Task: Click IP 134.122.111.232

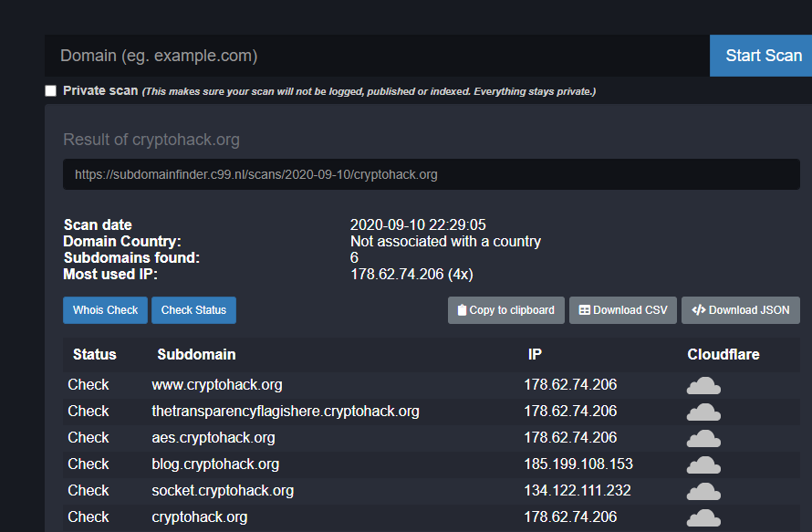Action: coord(578,491)
